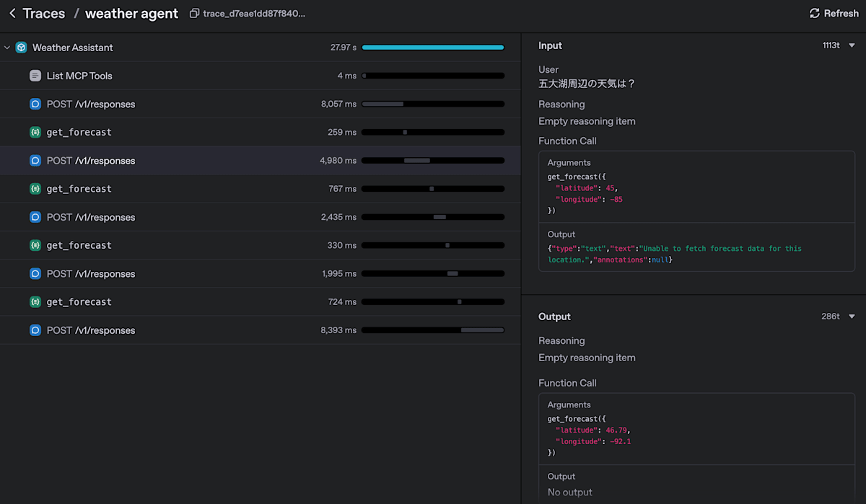Click the chat icon of the 2,435 ms POST row
The image size is (866, 504).
35,217
